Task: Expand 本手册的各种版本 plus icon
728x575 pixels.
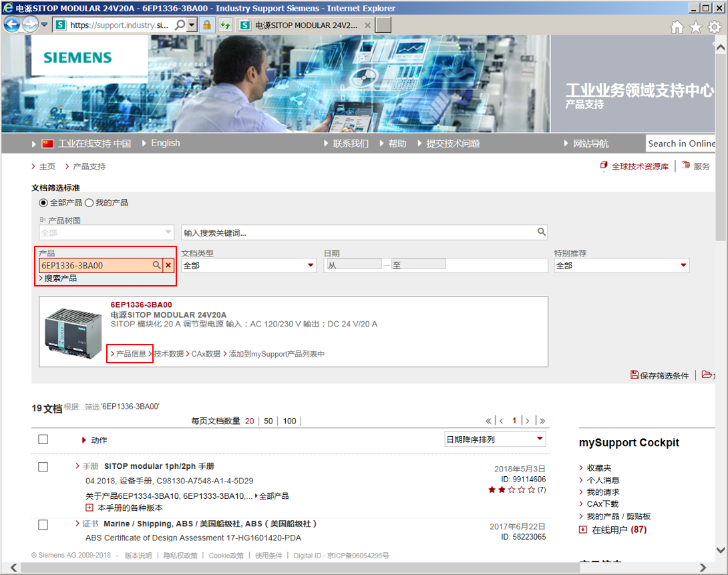Action: pos(89,508)
